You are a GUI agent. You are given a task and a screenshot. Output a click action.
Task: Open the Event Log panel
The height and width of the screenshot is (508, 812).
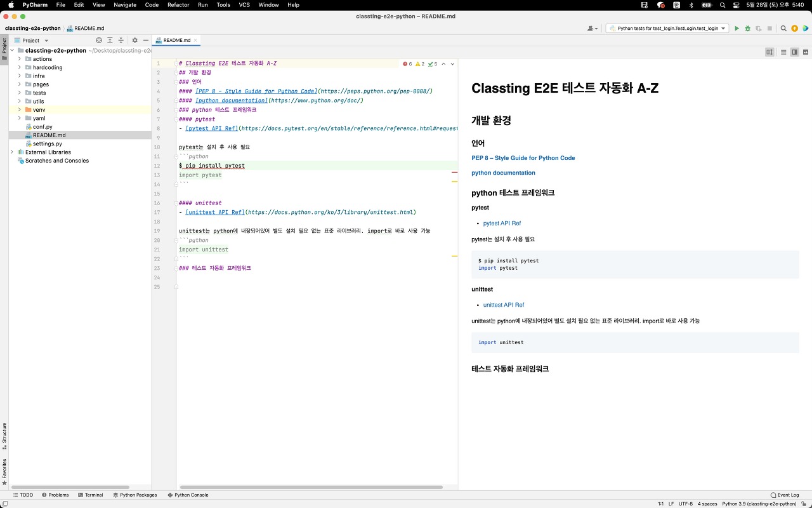tap(785, 495)
